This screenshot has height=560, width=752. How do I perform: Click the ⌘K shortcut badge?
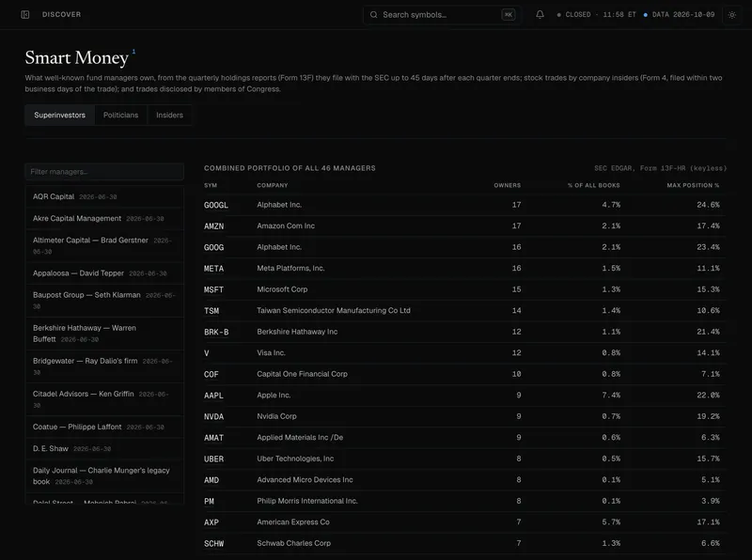(509, 15)
